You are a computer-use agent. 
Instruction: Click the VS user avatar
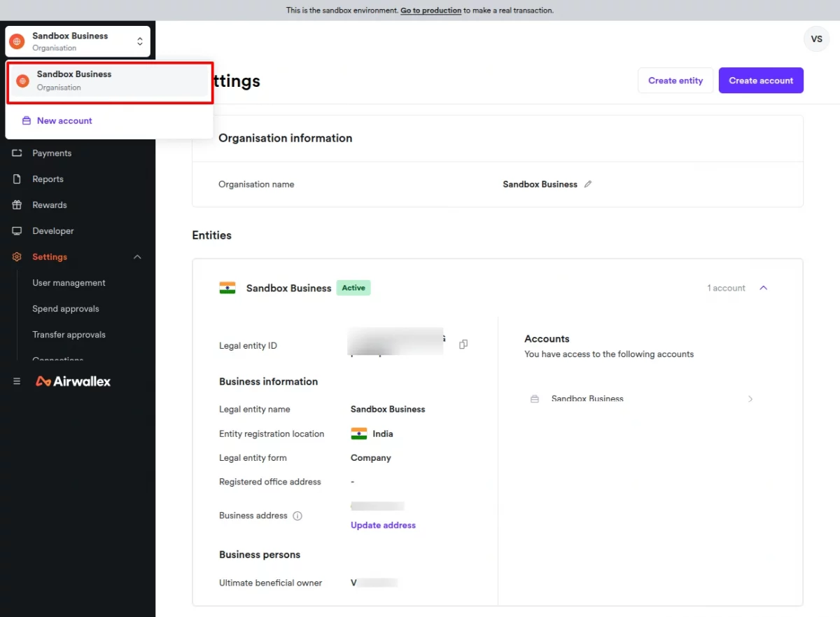coord(816,39)
